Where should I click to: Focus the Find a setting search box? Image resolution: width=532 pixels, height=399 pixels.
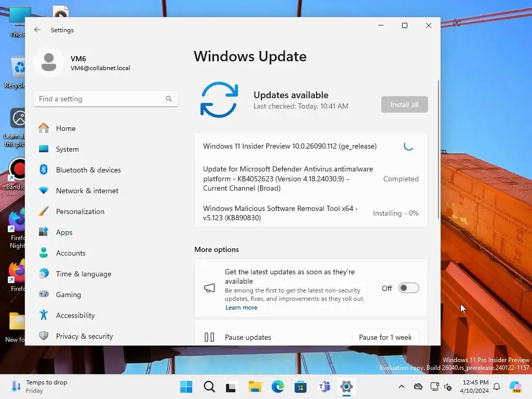106,99
